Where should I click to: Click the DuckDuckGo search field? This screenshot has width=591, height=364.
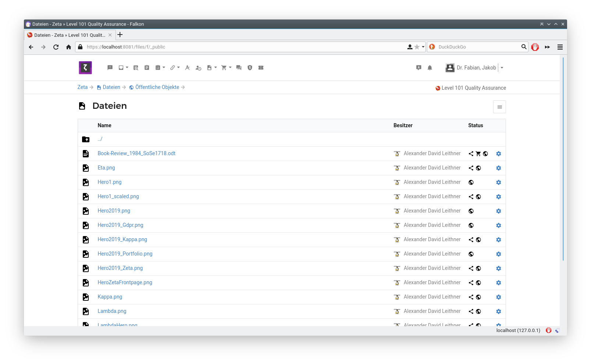coord(478,47)
